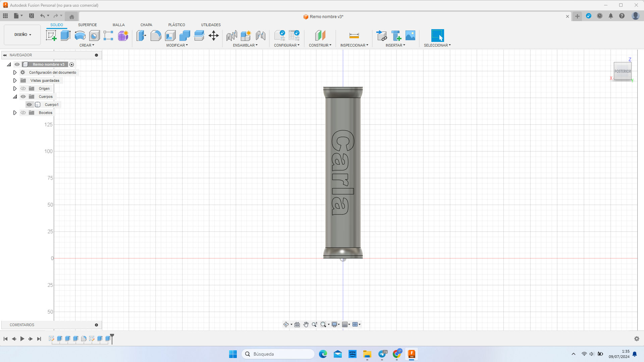Select the Measure tool
This screenshot has height=362, width=644.
tap(354, 36)
